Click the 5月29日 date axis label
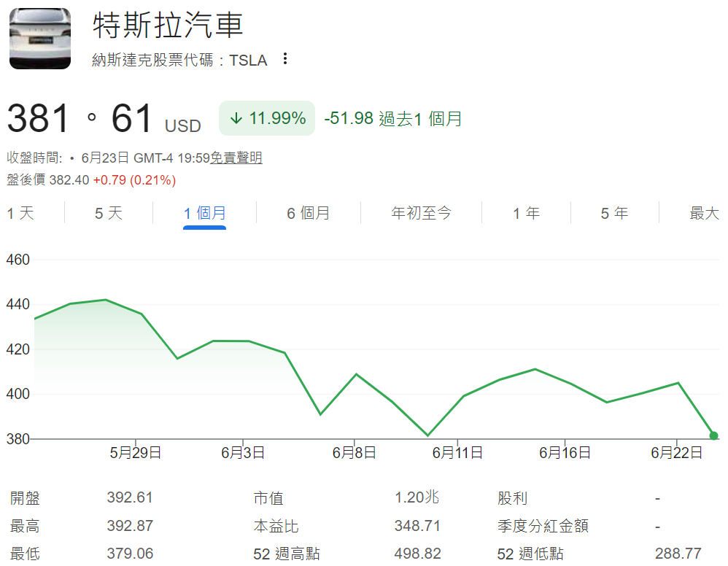The width and height of the screenshot is (728, 566). coord(136,452)
